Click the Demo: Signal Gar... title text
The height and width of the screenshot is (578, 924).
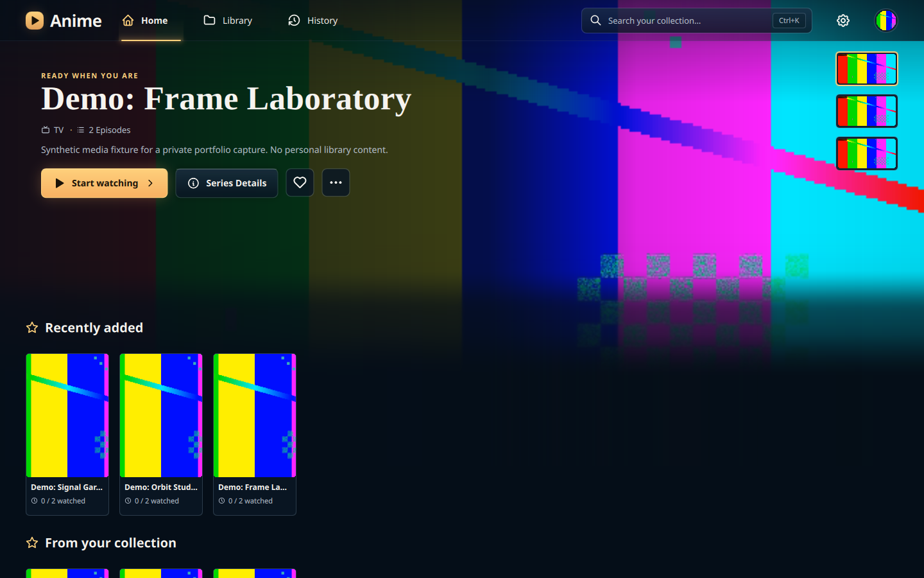pyautogui.click(x=67, y=487)
